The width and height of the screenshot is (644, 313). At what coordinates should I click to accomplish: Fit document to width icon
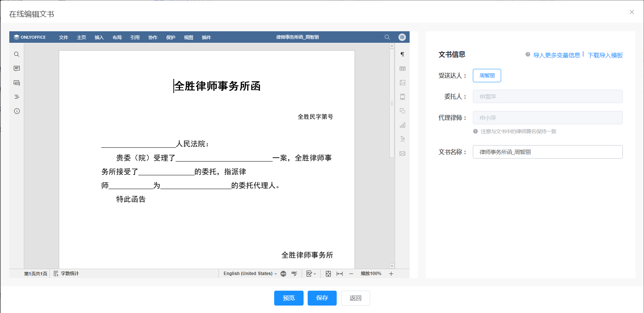tap(340, 274)
